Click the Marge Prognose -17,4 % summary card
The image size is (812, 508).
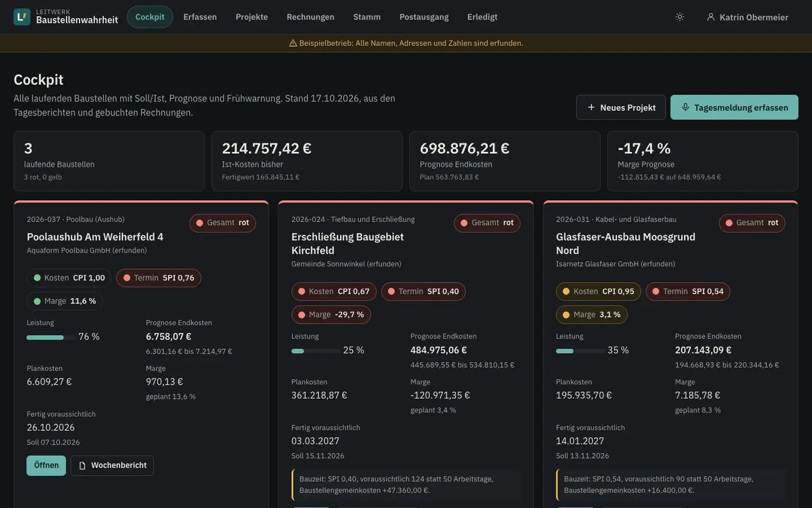(x=702, y=161)
